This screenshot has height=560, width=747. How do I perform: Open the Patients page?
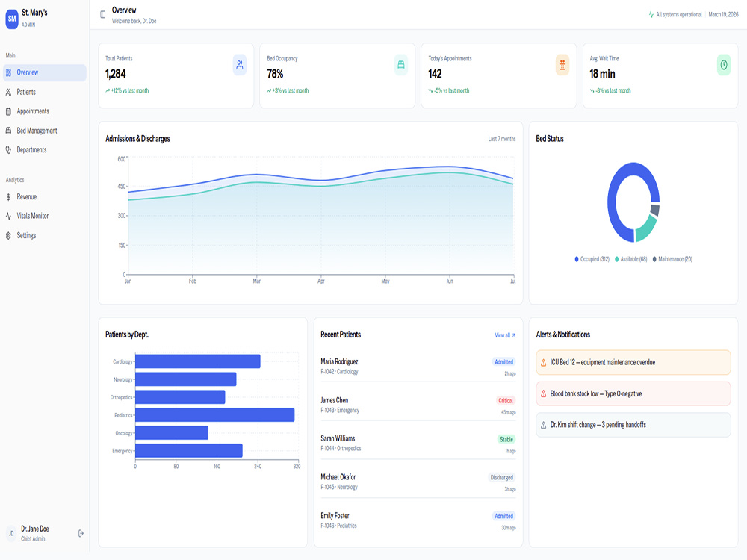point(45,93)
